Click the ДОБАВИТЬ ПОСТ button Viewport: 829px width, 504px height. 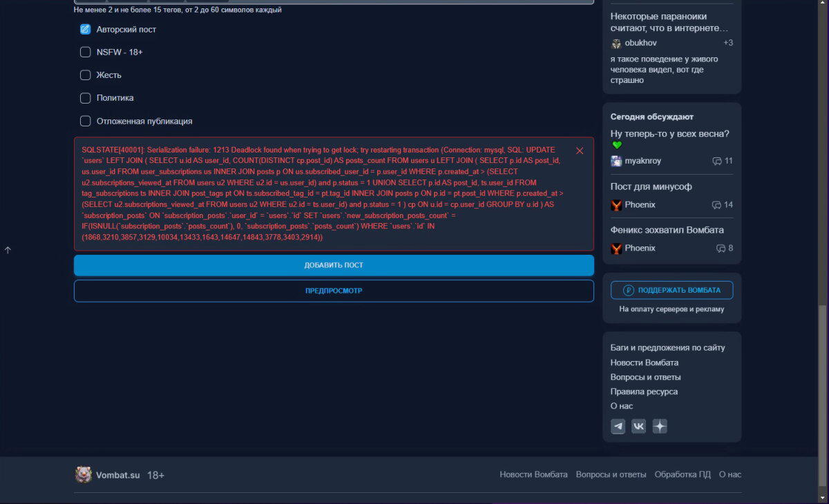point(334,265)
